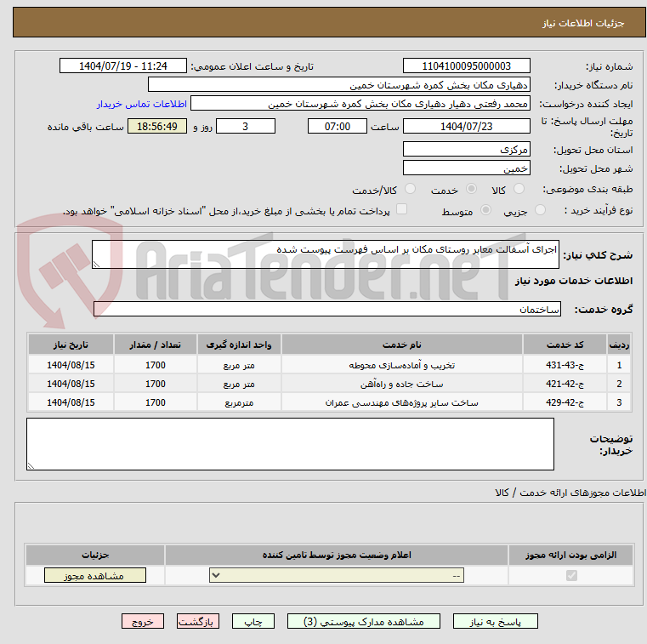Click the واحد اندازه گیری column header
Image resolution: width=647 pixels, height=644 pixels.
[x=239, y=345]
